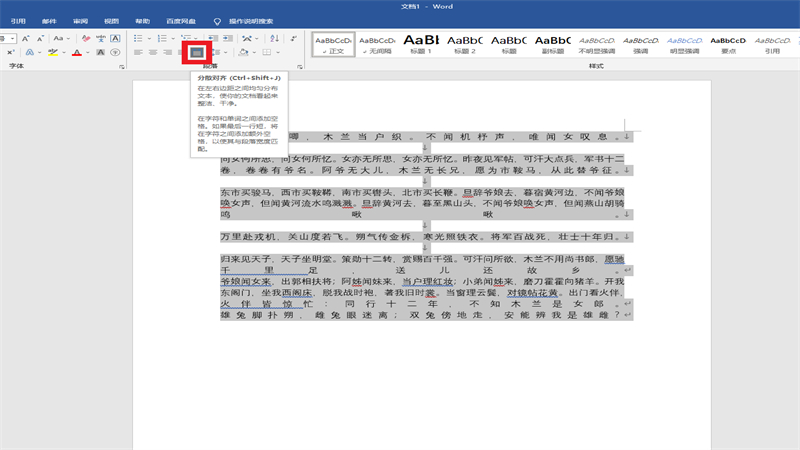Apply the 无间隔 style
Image resolution: width=800 pixels, height=450 pixels.
coord(377,44)
